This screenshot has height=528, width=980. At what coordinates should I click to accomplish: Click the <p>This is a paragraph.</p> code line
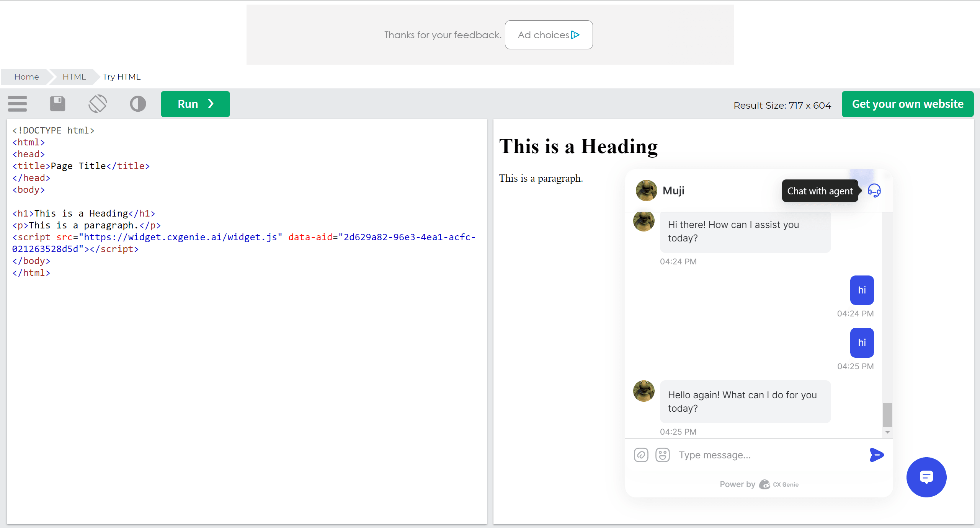pos(87,225)
